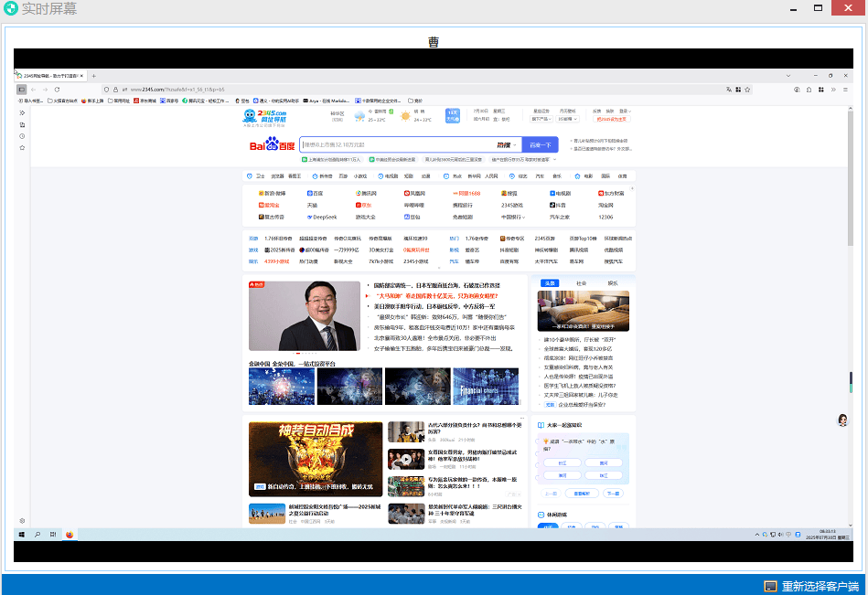The height and width of the screenshot is (595, 868).
Task: Open the 12306 site link
Action: (x=605, y=218)
